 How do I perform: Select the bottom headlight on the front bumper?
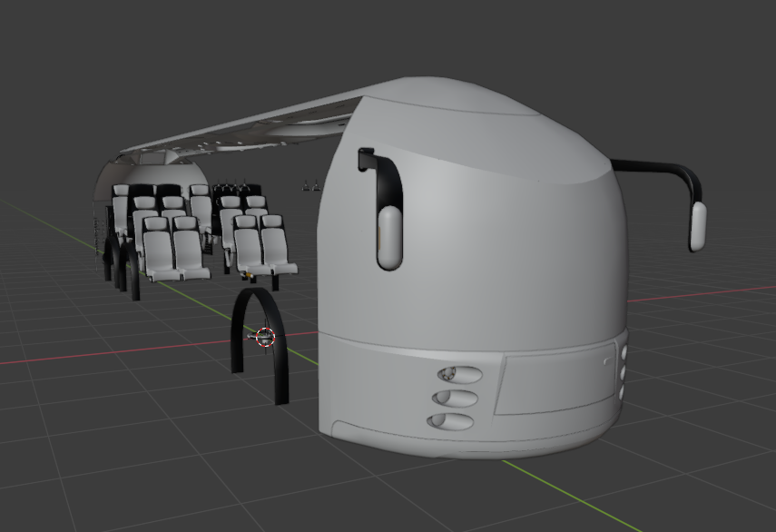(450, 421)
